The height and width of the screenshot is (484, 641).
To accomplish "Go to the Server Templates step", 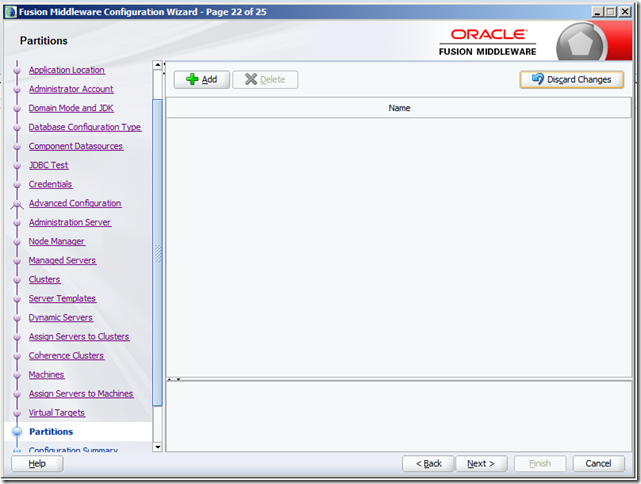I will (x=62, y=298).
